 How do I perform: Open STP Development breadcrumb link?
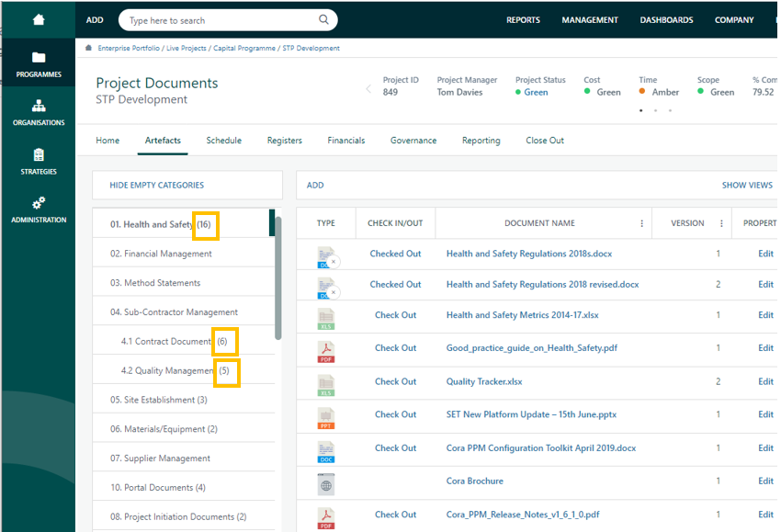coord(311,49)
